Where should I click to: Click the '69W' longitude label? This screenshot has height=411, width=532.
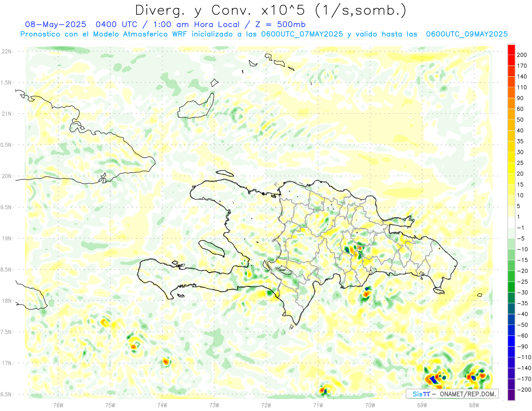click(422, 405)
